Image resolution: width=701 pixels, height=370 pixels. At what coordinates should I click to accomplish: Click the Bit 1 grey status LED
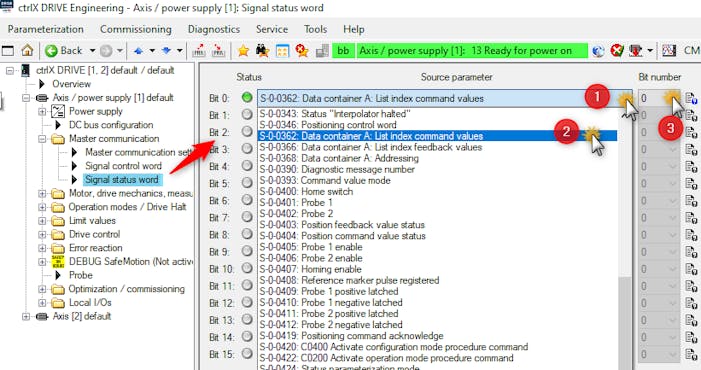pyautogui.click(x=247, y=114)
